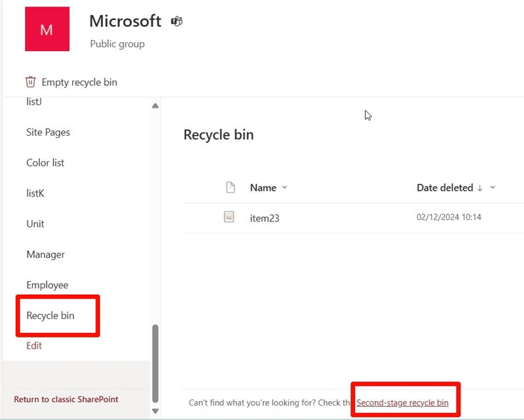Click the Name column header

coord(263,187)
